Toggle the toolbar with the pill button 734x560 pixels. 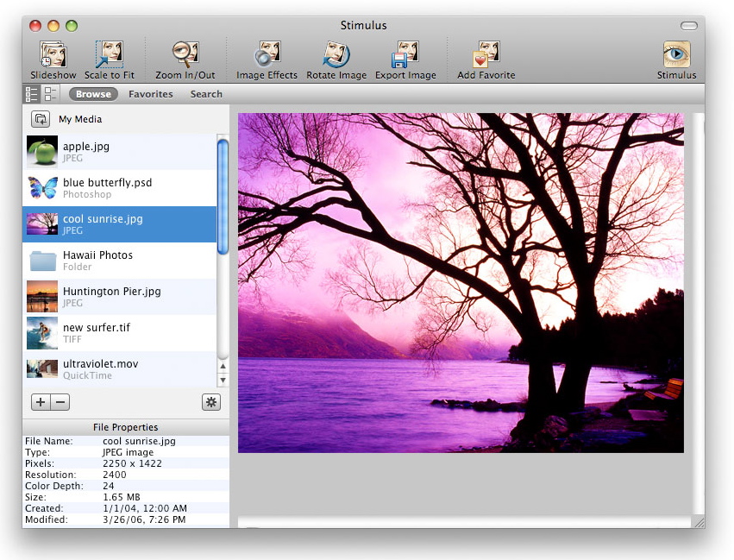(x=688, y=26)
